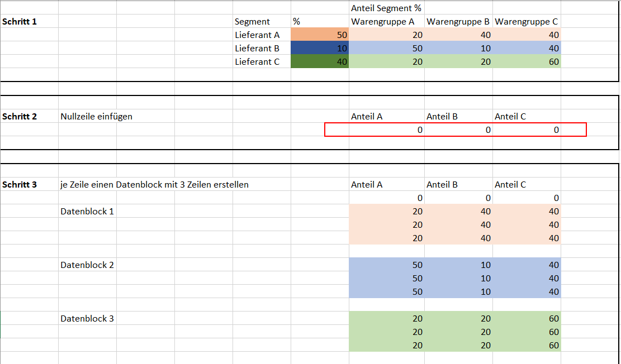Click the 'Segment' column header cell
The image size is (621, 364).
(x=262, y=21)
